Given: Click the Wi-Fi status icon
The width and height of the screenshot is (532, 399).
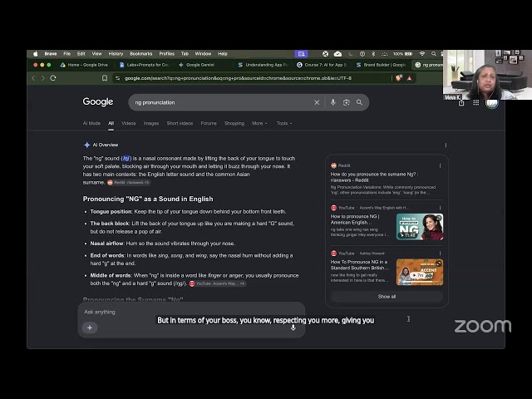Looking at the screenshot, I should (x=422, y=53).
